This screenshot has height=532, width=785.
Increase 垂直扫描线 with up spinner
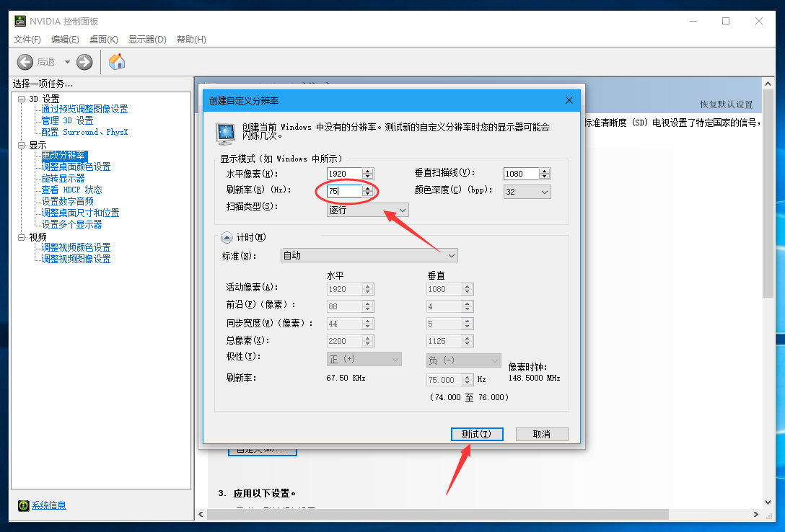545,171
